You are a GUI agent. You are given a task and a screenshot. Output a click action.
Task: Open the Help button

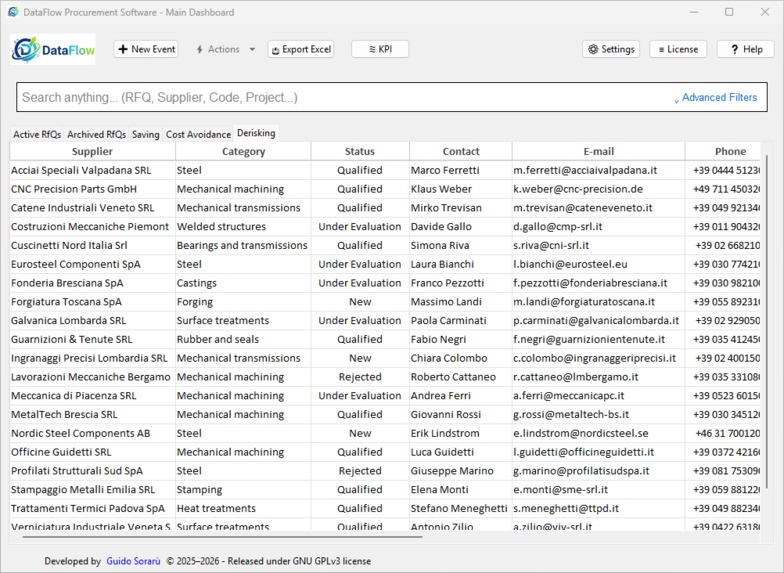(746, 49)
